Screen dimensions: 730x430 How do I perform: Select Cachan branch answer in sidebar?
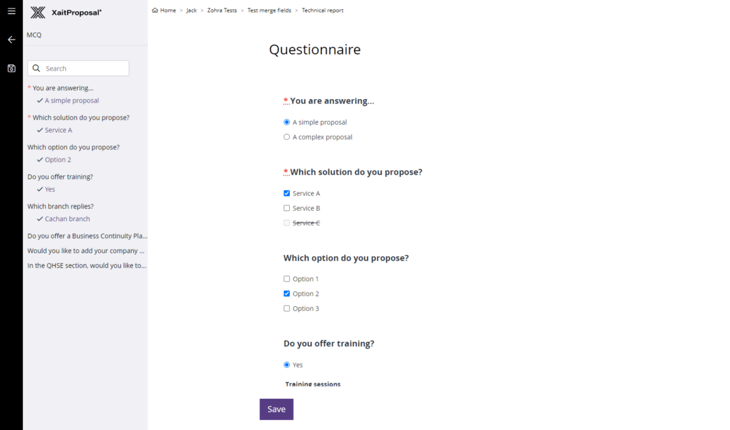click(x=67, y=219)
